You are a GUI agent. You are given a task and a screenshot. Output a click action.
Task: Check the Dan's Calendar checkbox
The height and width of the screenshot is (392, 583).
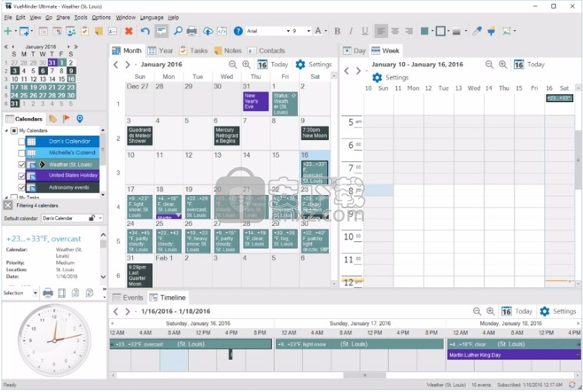point(22,141)
